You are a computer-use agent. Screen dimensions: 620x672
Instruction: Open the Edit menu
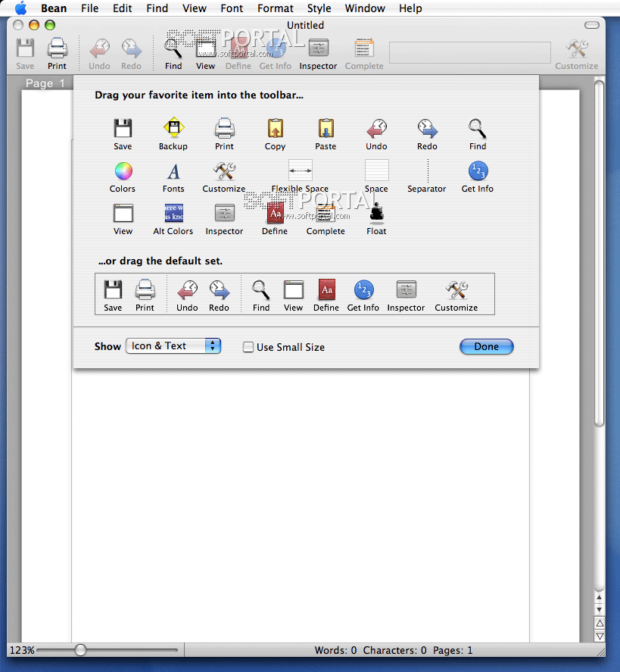pos(123,8)
